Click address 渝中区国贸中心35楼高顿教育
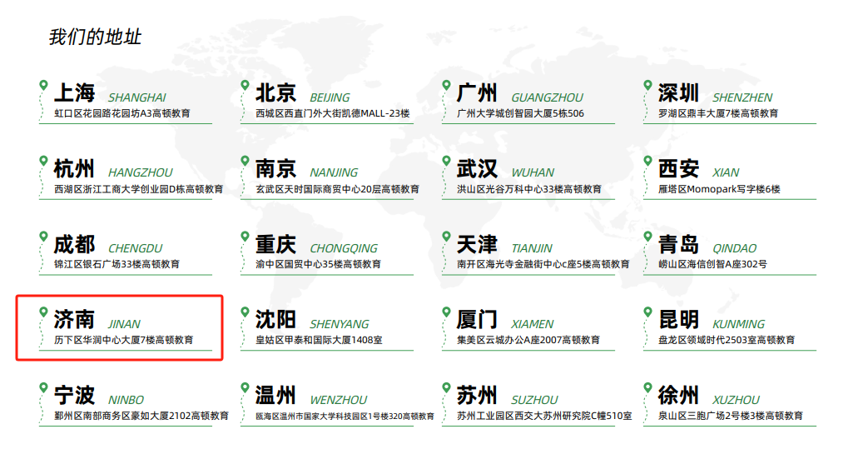This screenshot has width=868, height=454. (318, 264)
